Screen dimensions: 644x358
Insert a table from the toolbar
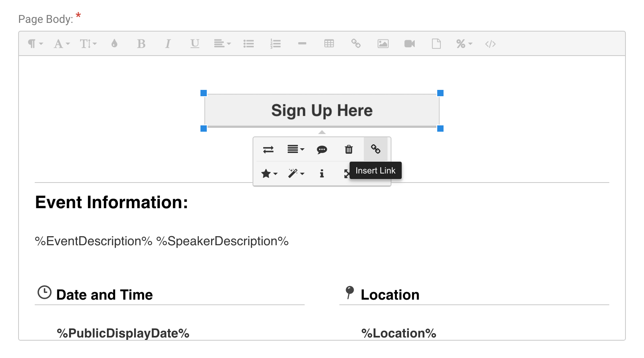(329, 44)
